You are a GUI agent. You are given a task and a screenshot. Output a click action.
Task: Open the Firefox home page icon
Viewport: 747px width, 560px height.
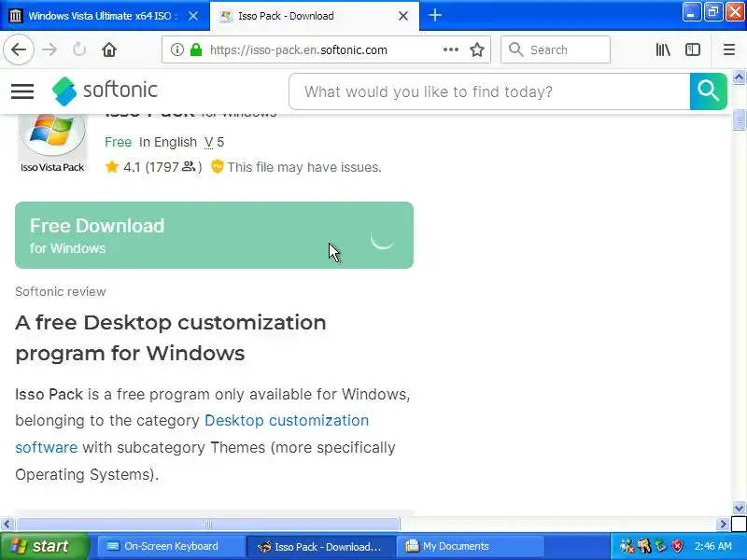[x=109, y=49]
